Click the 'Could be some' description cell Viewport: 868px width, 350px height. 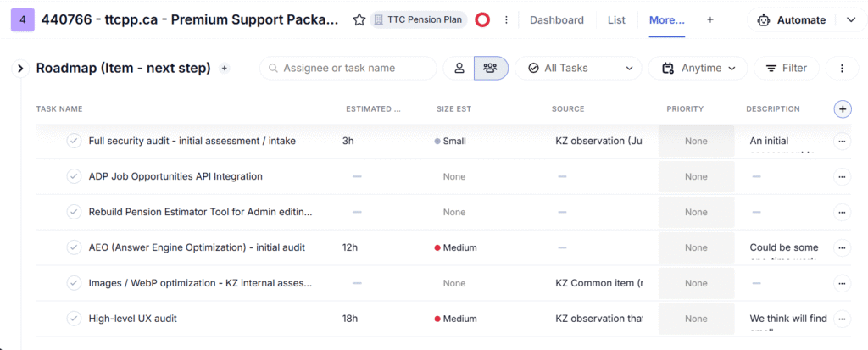click(784, 247)
